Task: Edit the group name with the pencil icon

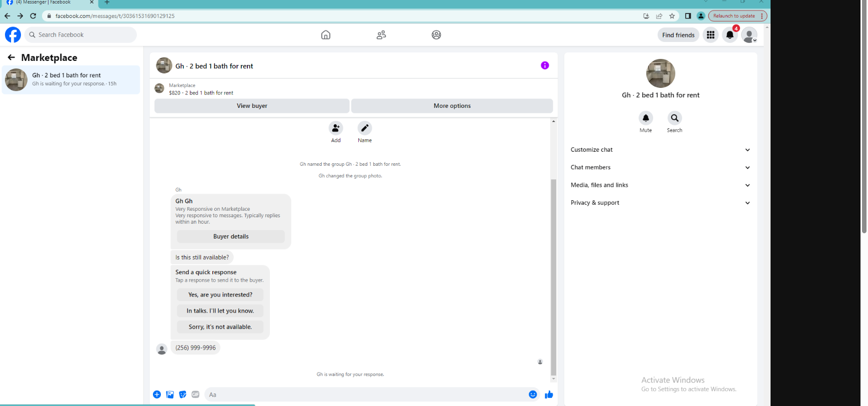Action: coord(365,128)
